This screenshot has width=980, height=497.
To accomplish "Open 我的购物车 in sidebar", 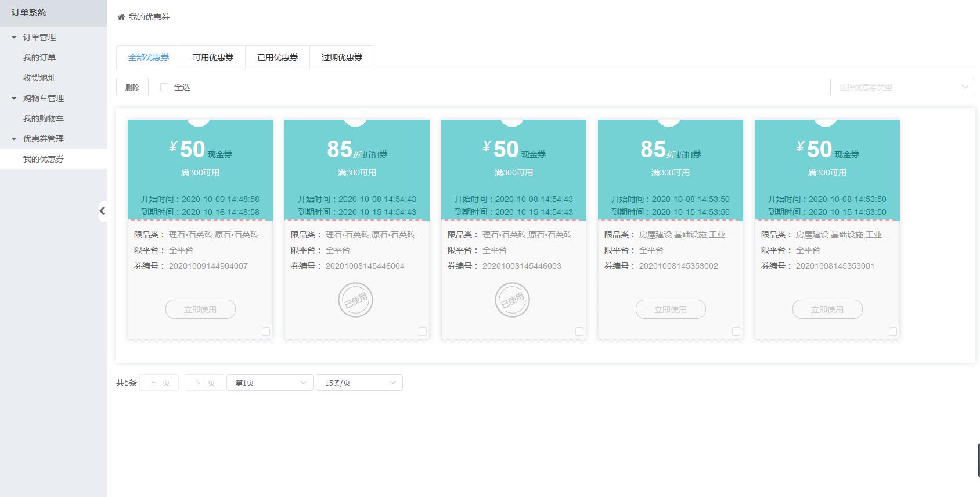I will pos(44,118).
